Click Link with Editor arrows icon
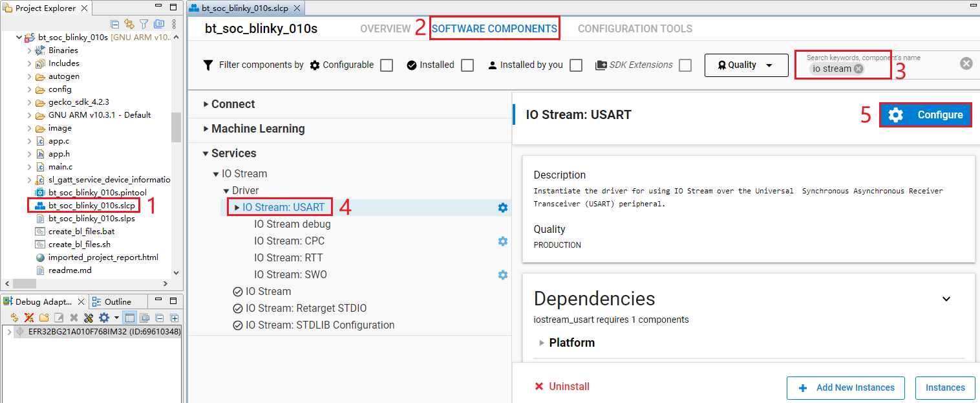 click(129, 25)
